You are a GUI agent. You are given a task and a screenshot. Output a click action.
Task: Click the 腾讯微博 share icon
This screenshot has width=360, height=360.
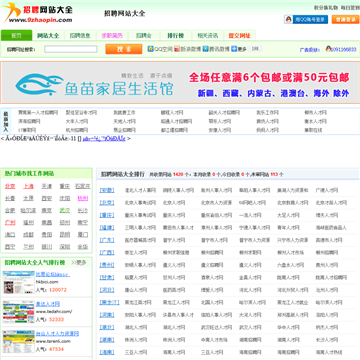(205, 49)
